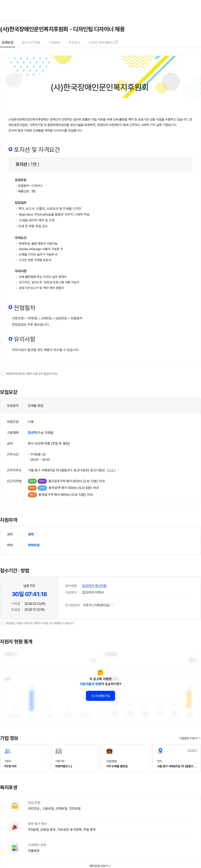
Task: Click the 동대입구역 에서 800m text
Action: pos(66,495)
